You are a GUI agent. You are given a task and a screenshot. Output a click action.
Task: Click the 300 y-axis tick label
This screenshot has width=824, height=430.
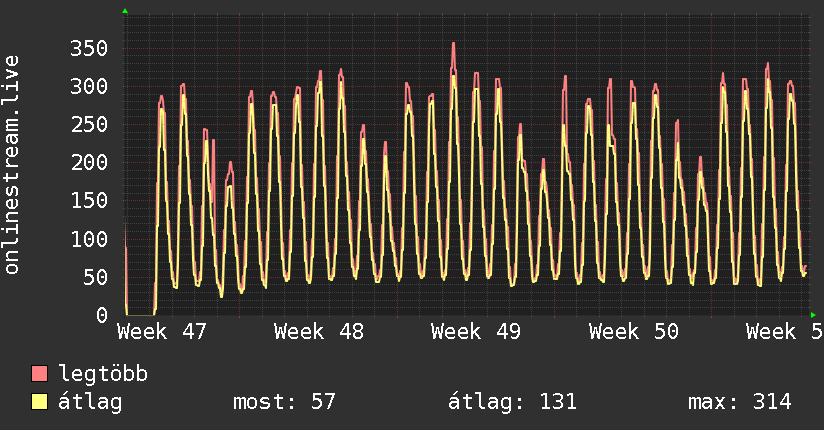pos(89,86)
